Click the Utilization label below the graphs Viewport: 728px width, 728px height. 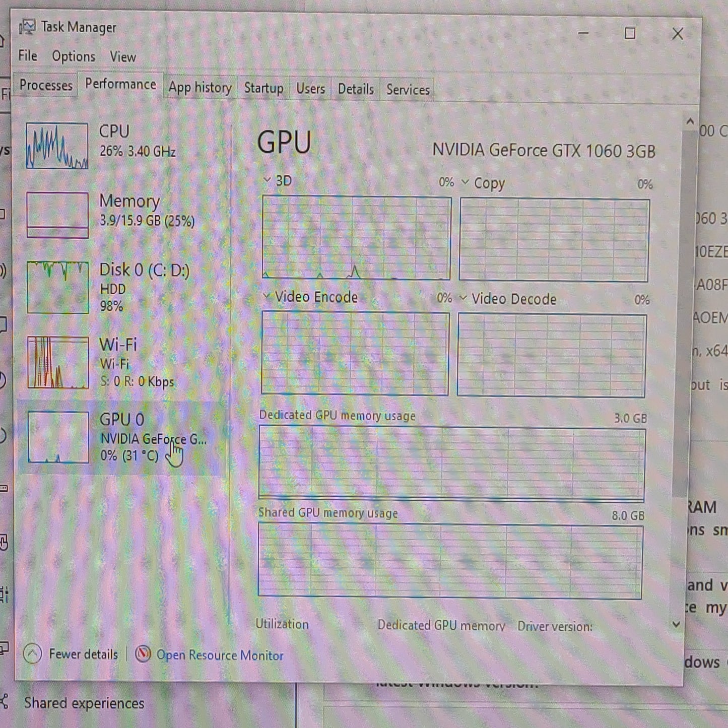(x=282, y=624)
